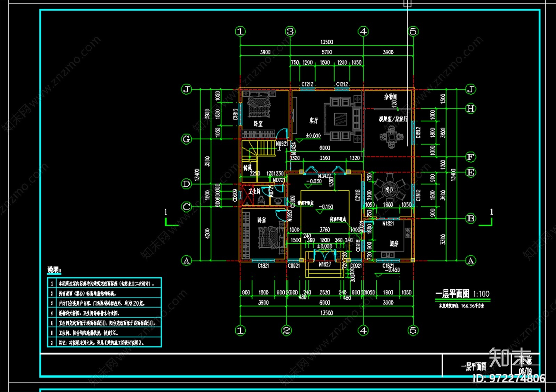Select the -0.030 elevation mark
The width and height of the screenshot is (556, 392).
(x=313, y=181)
